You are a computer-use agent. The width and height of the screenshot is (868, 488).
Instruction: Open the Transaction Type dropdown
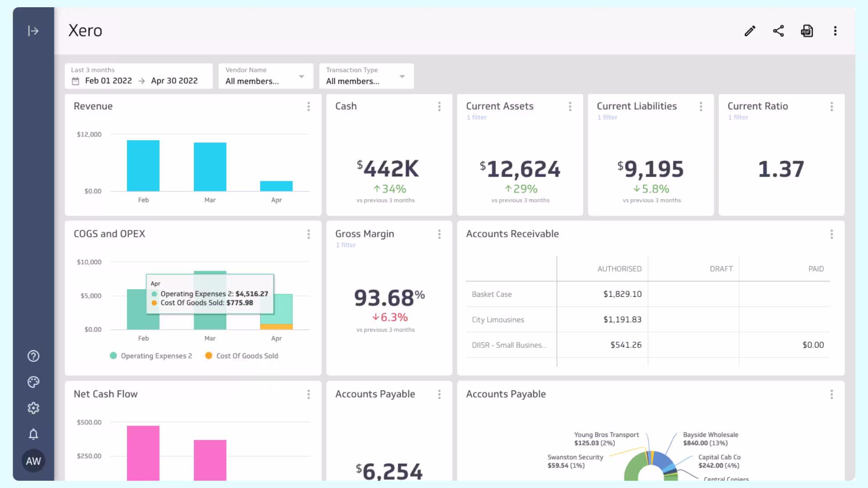pyautogui.click(x=366, y=76)
